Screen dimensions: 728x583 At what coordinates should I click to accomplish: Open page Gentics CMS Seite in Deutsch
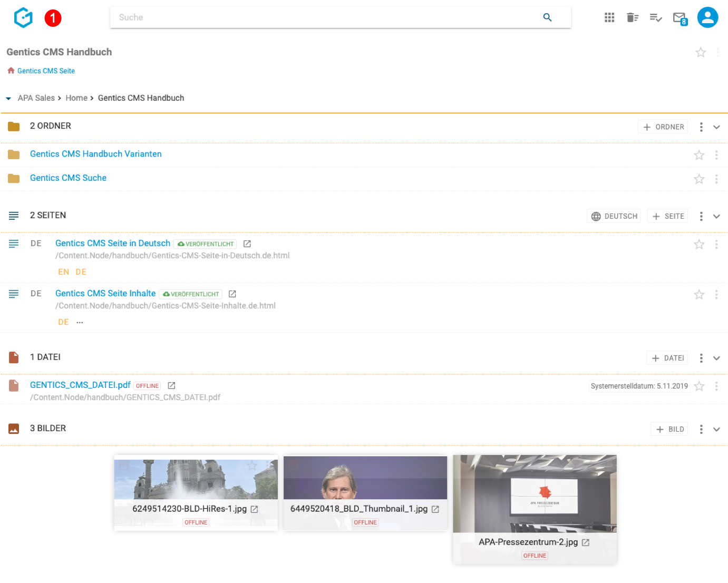click(113, 243)
